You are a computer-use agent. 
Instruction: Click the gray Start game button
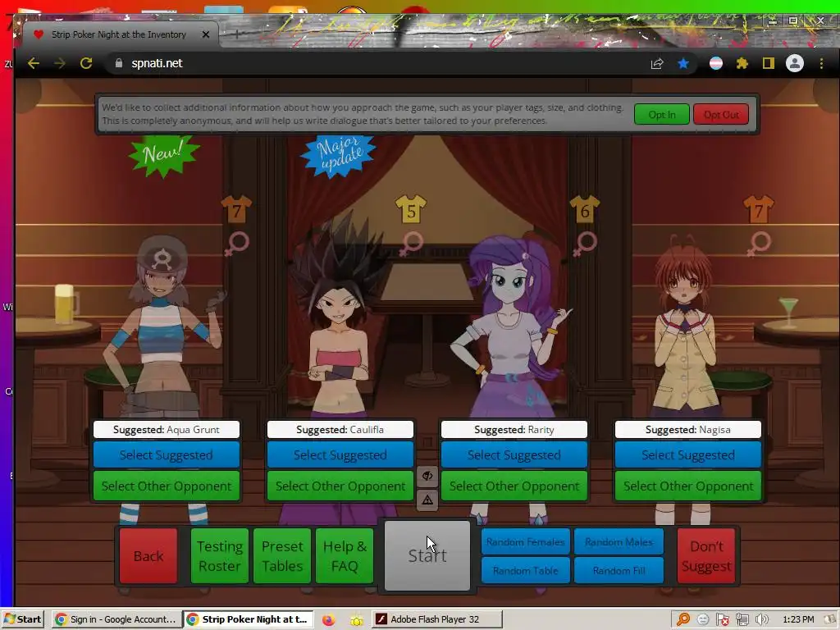pyautogui.click(x=427, y=555)
